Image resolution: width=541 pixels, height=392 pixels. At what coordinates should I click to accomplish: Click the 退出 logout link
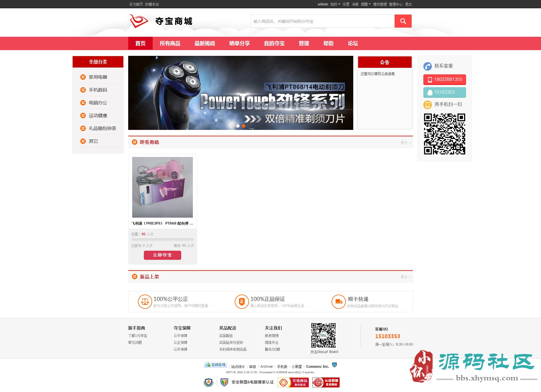[408, 4]
